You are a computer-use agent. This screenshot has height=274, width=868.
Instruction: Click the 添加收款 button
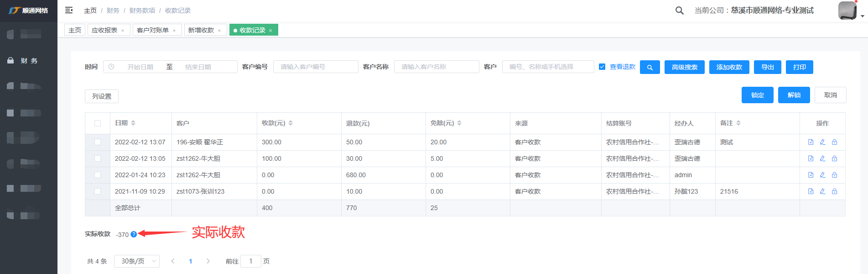coord(729,67)
